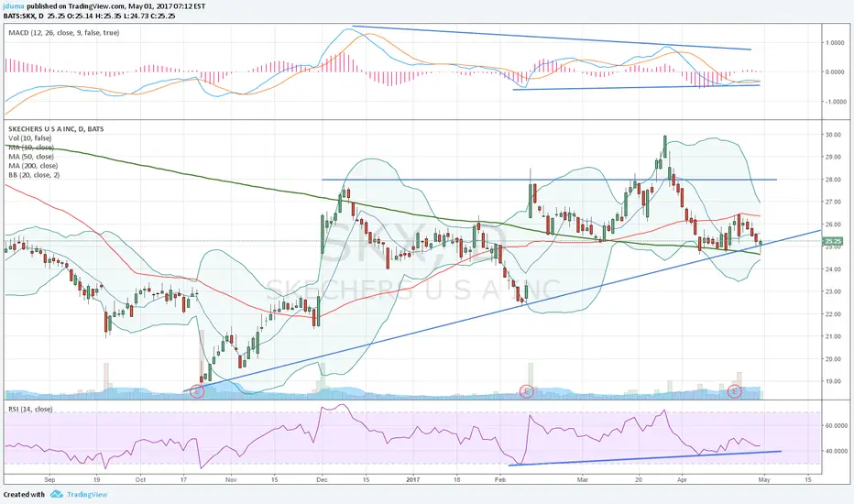This screenshot has height=504, width=854.
Task: Click the Mar date axis label
Action: click(x=583, y=480)
